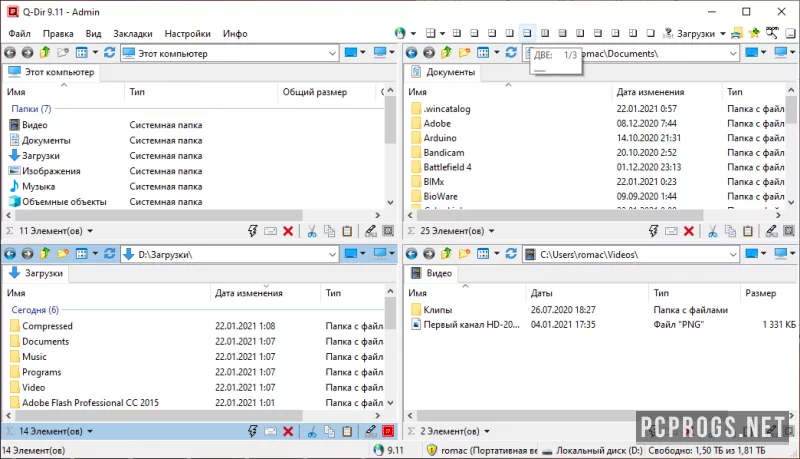Click the zoom magnifier icon in top toolbar
Viewport: 800px width, 459px height.
click(772, 33)
